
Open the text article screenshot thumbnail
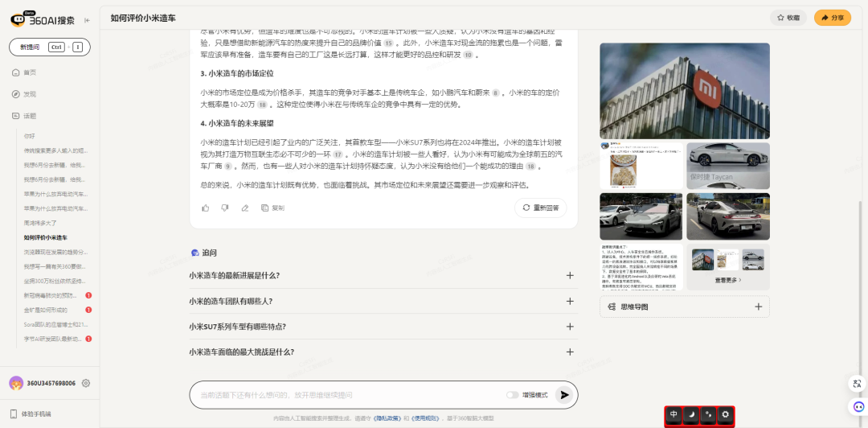[641, 266]
